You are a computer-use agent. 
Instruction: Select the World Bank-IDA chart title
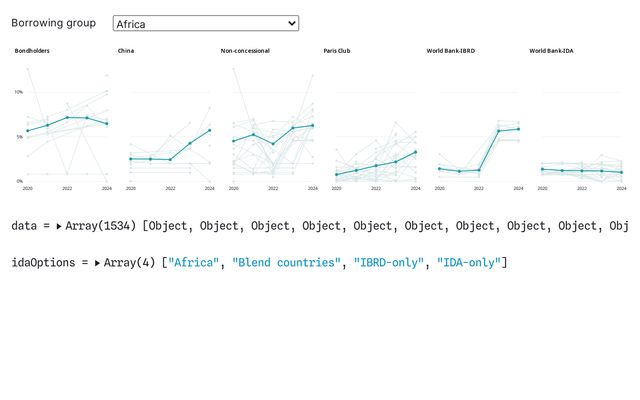point(551,51)
